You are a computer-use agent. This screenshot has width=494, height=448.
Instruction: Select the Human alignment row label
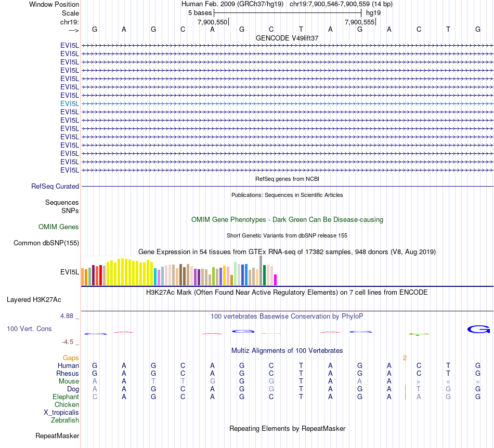point(68,366)
